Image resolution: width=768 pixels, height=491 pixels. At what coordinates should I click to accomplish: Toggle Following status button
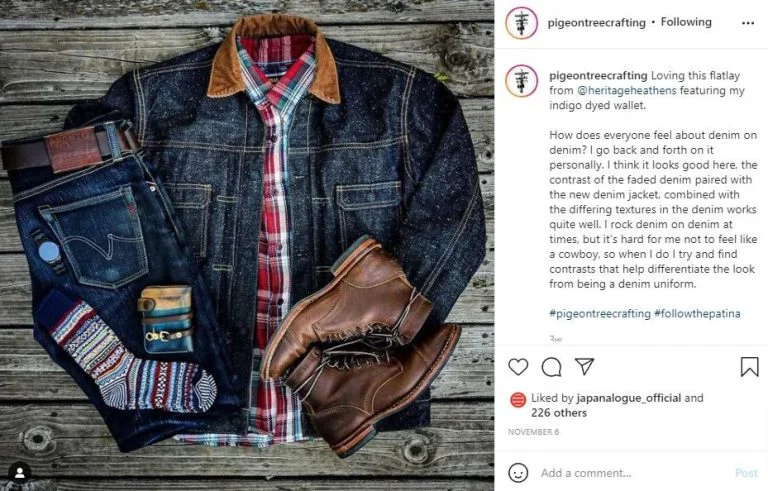(686, 22)
